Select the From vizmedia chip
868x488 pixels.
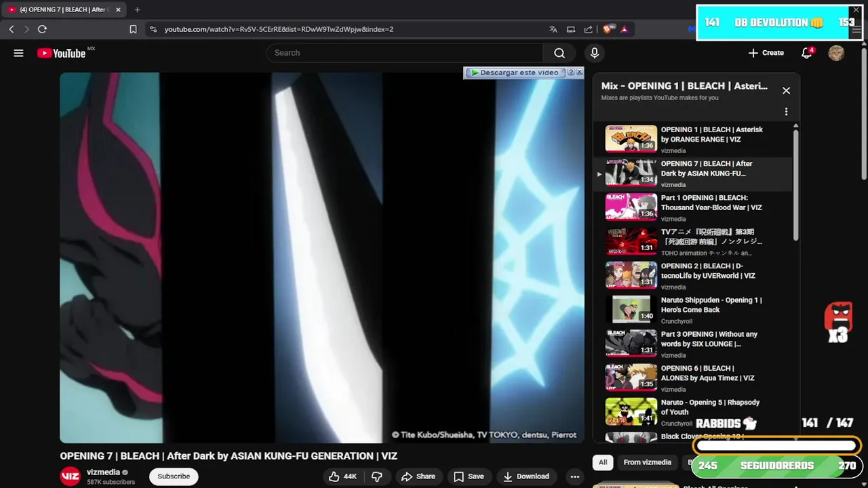tap(648, 462)
